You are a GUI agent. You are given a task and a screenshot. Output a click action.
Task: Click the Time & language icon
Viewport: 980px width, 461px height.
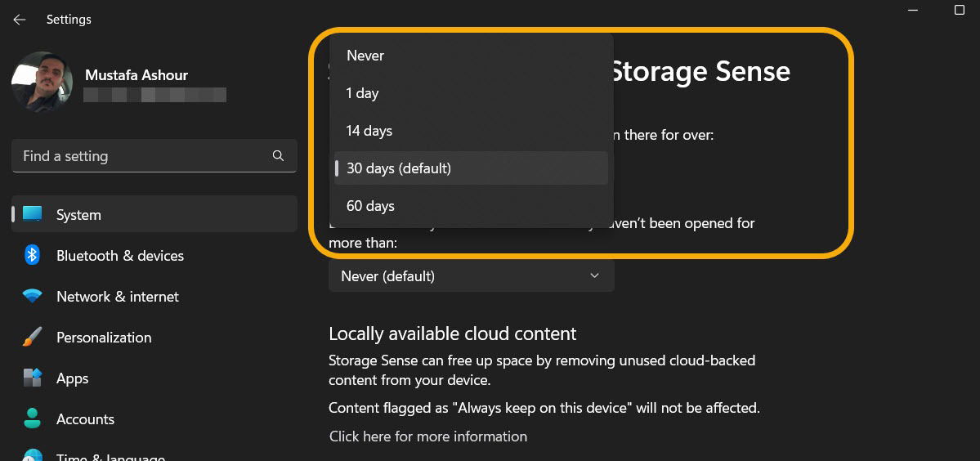tap(32, 455)
